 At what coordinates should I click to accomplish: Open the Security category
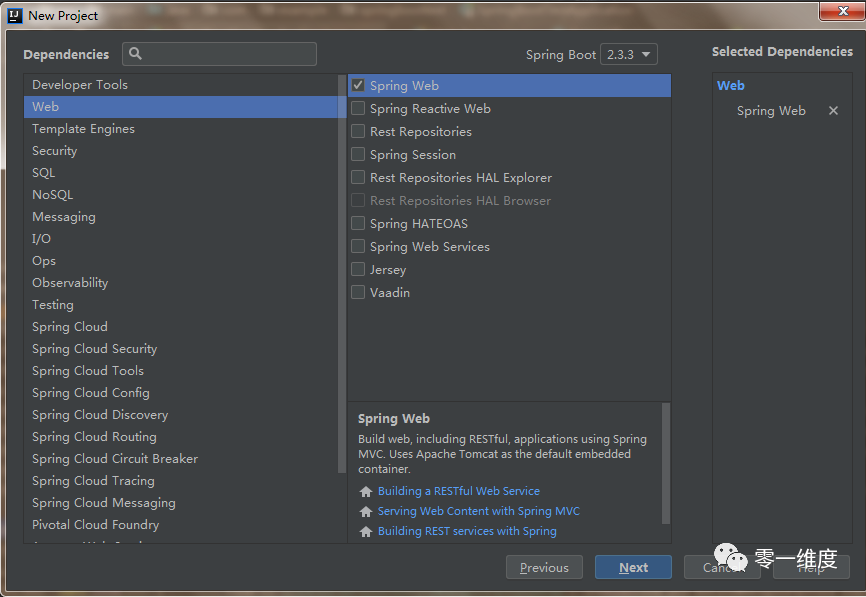coord(181,151)
